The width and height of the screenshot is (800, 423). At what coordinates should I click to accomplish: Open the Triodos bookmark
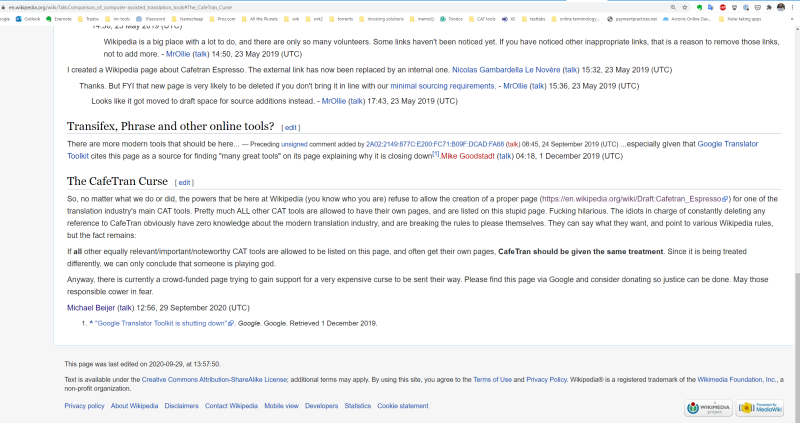[x=451, y=19]
